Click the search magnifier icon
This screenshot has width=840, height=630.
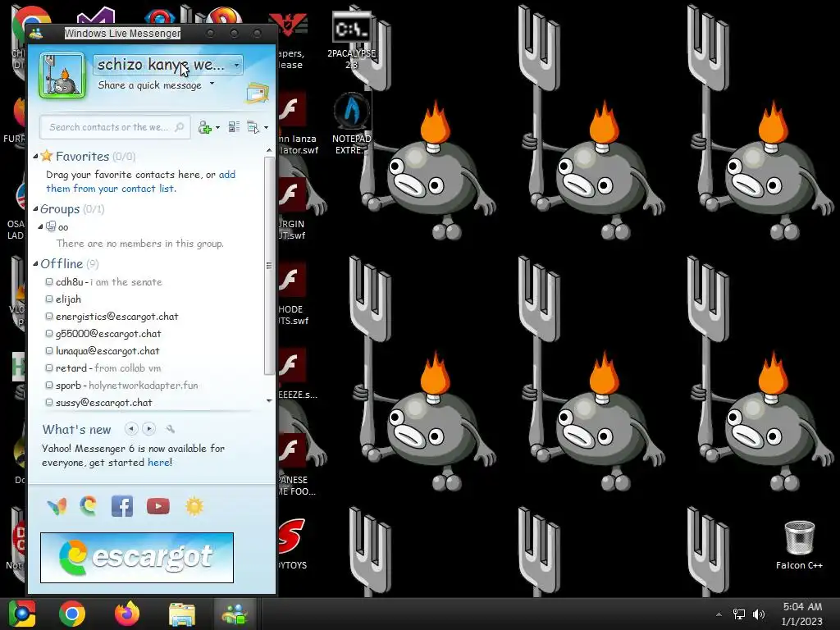point(180,127)
